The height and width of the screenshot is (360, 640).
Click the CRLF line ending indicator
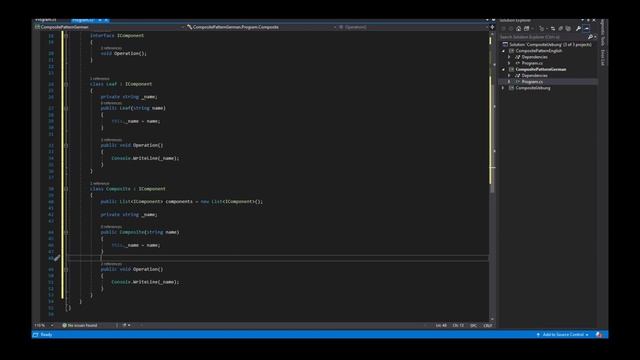pos(488,325)
